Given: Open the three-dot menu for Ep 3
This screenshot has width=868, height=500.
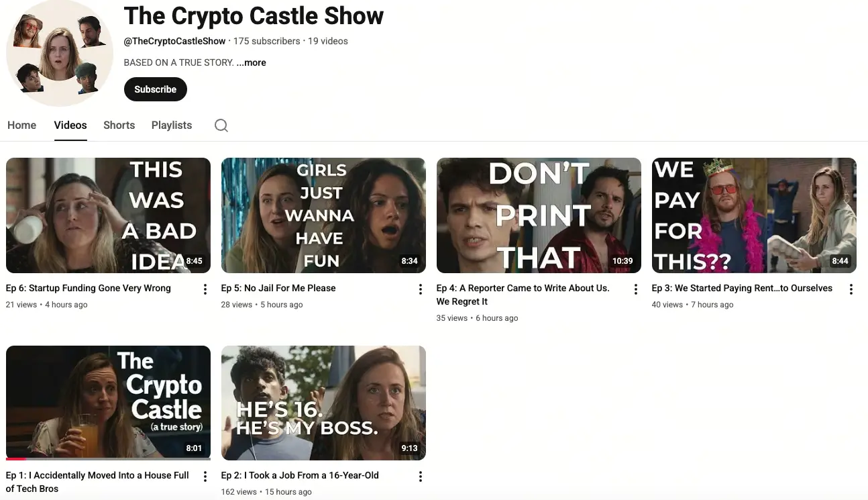Looking at the screenshot, I should (851, 289).
